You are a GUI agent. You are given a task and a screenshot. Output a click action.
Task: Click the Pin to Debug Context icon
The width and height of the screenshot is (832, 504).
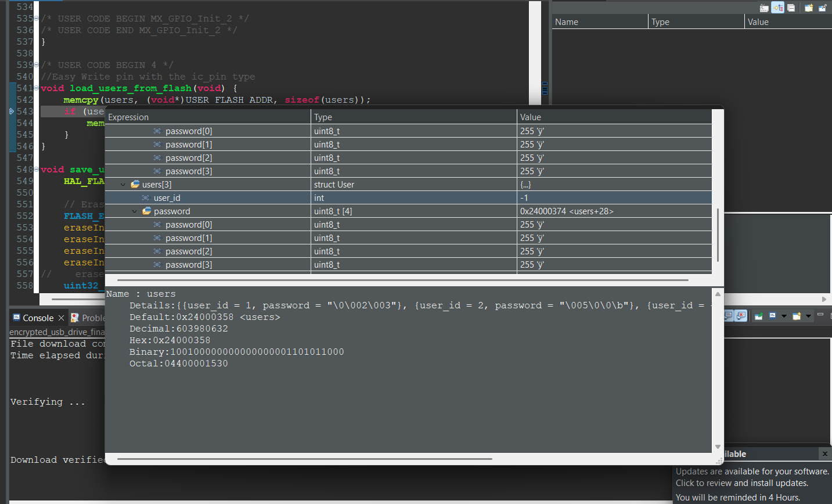[x=822, y=8]
